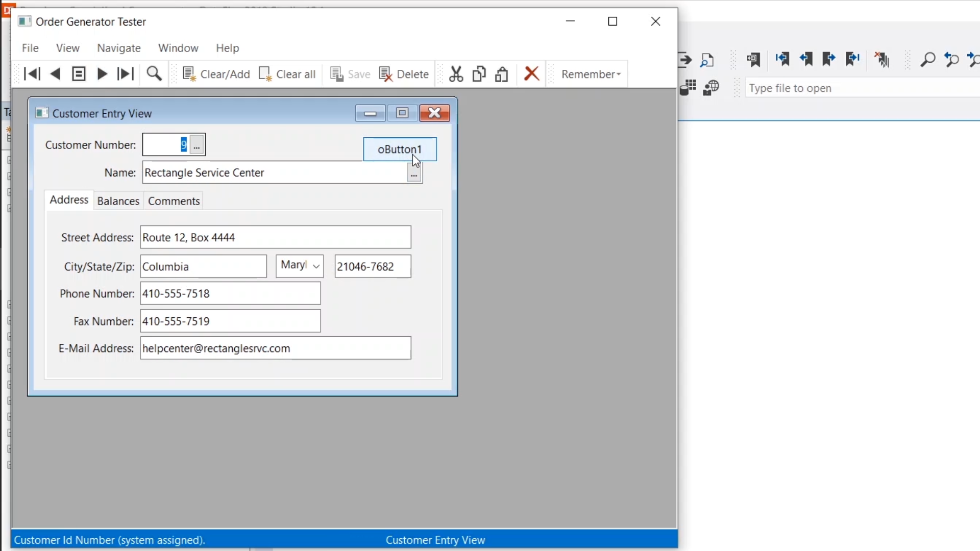
Task: Open the Remember dropdown
Action: coord(591,74)
